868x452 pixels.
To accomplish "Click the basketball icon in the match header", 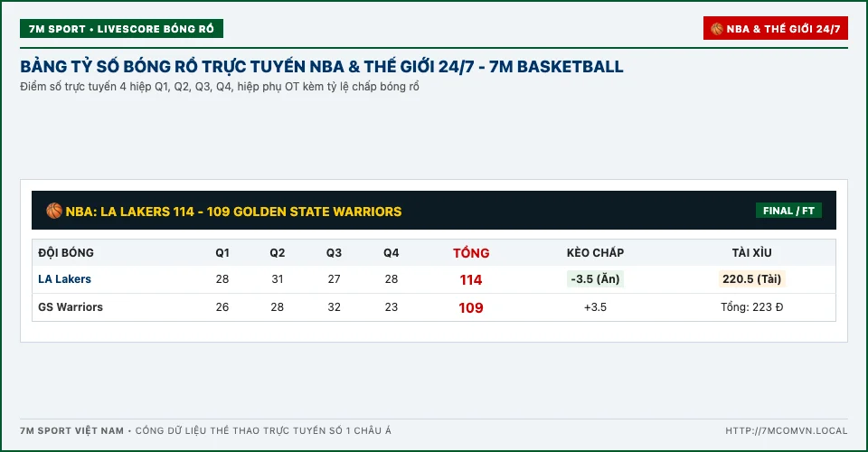I will tap(54, 211).
